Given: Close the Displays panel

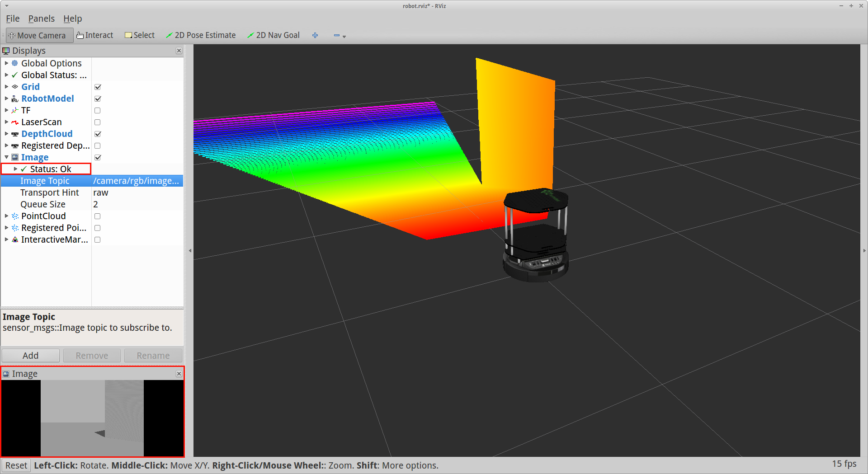Looking at the screenshot, I should (179, 51).
